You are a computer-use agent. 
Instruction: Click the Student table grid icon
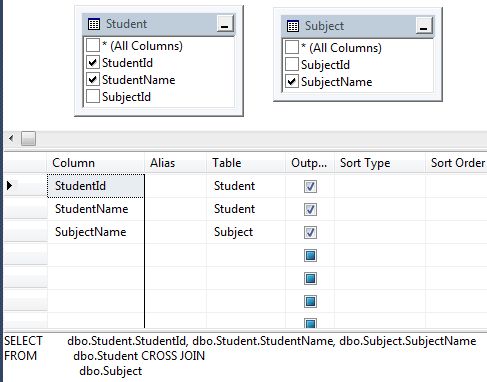pyautogui.click(x=94, y=24)
